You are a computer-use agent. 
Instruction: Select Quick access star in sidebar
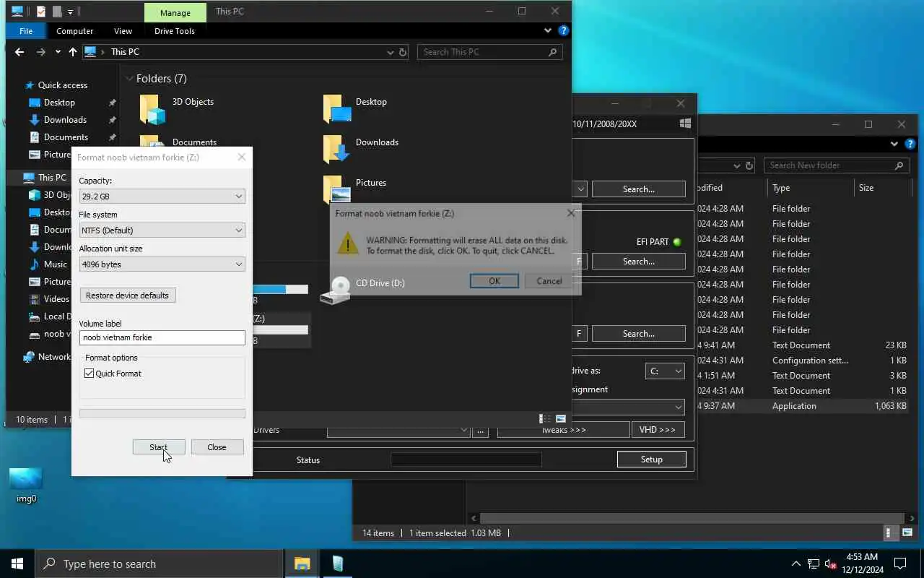[x=29, y=85]
